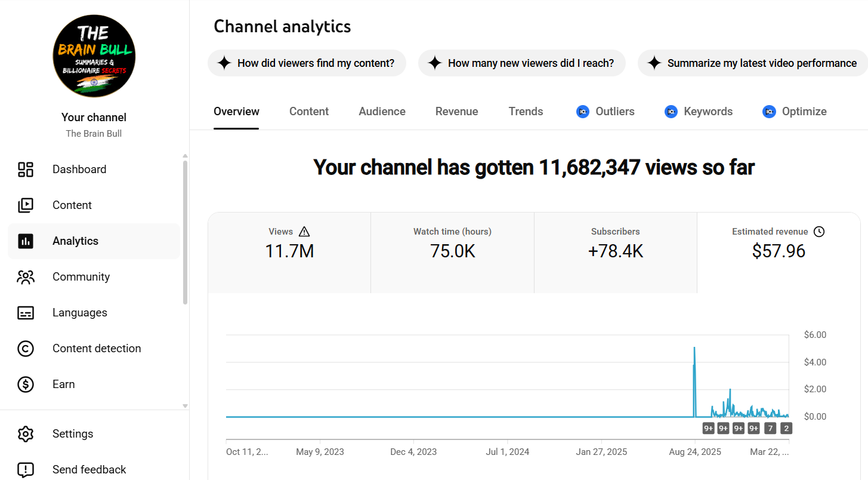Click the clock icon beside Estimated revenue

coord(820,231)
